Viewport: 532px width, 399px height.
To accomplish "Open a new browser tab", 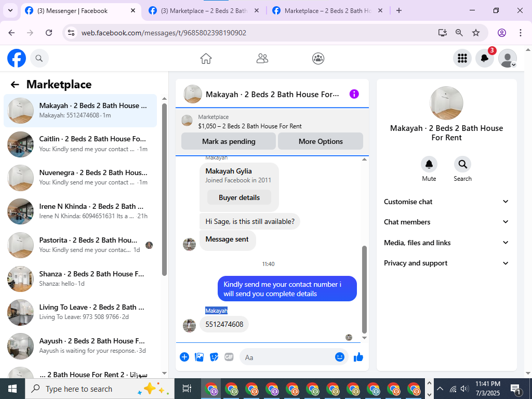I will [x=399, y=10].
